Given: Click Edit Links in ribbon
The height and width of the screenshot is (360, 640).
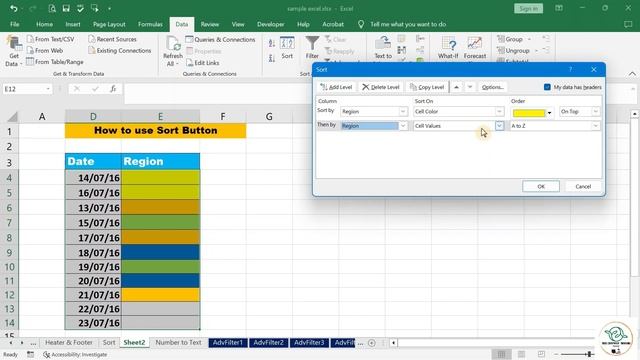Looking at the screenshot, I should pyautogui.click(x=202, y=63).
